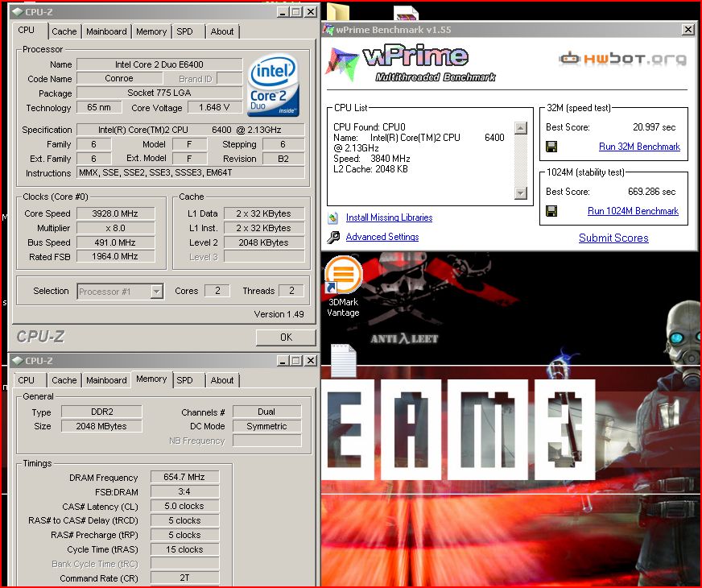
Task: Click upper CPU-Z window title icon
Action: pos(17,11)
